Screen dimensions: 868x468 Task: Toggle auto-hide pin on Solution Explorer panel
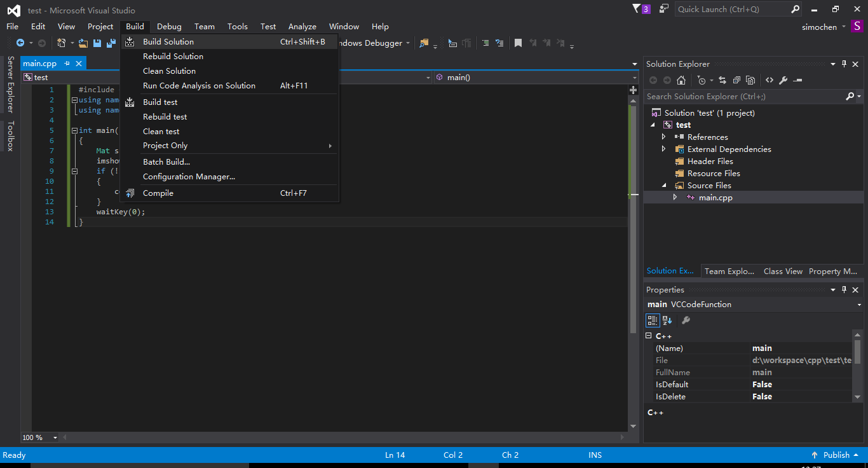pos(844,64)
